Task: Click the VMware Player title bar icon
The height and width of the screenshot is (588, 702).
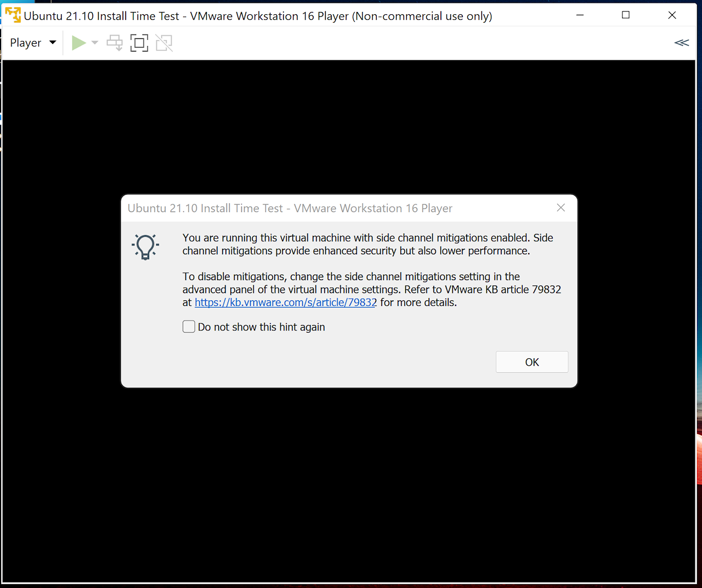Action: click(x=13, y=15)
